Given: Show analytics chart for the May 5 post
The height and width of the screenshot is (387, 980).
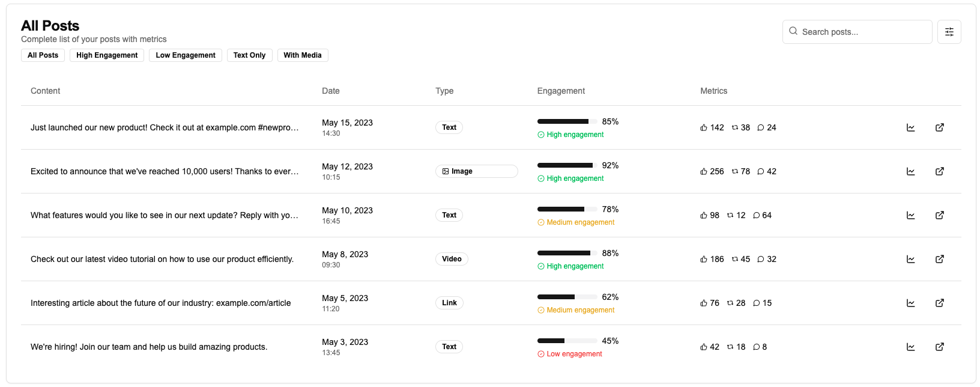Looking at the screenshot, I should 910,303.
